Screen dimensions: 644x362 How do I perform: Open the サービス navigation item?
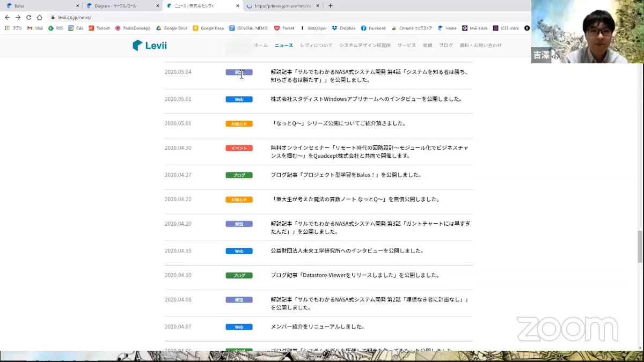[407, 46]
